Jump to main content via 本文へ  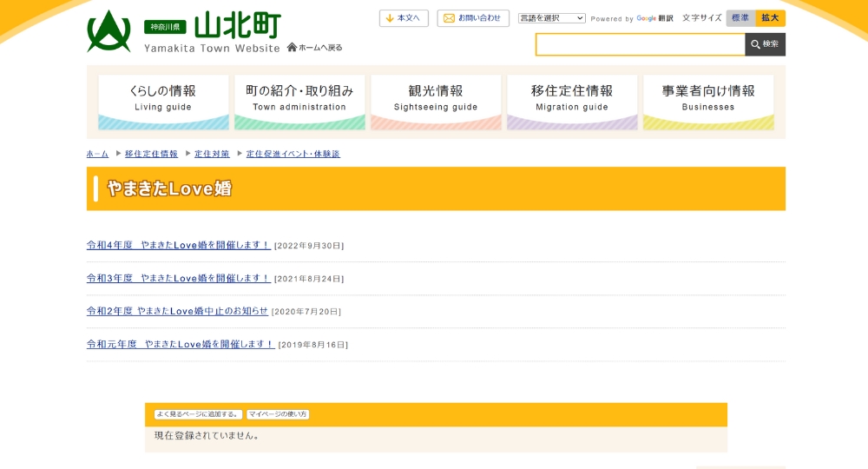point(404,18)
